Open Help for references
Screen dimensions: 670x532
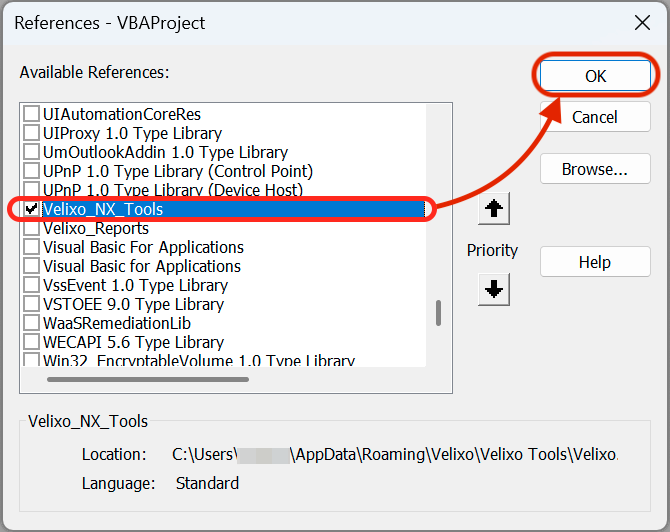[594, 262]
